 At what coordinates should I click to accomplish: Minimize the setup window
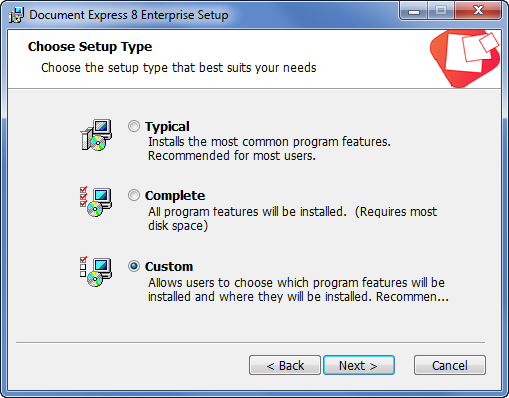coord(414,12)
